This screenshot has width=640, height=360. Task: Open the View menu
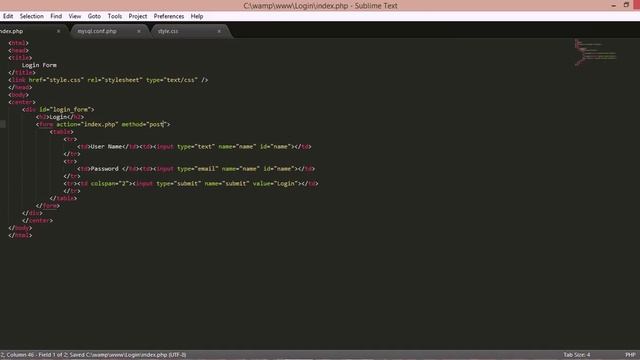(75, 16)
